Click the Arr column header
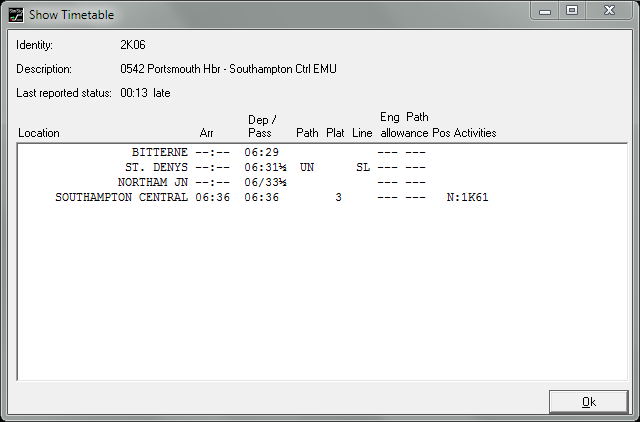640x422 pixels. (x=207, y=133)
